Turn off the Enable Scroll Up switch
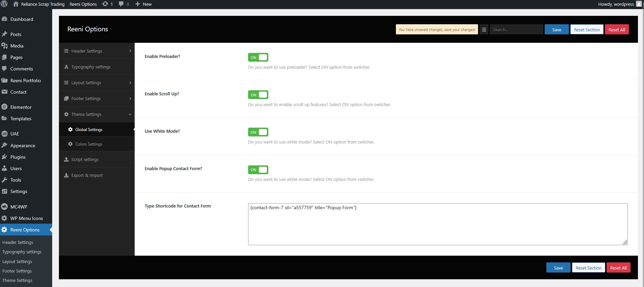The image size is (644, 287). tap(258, 95)
